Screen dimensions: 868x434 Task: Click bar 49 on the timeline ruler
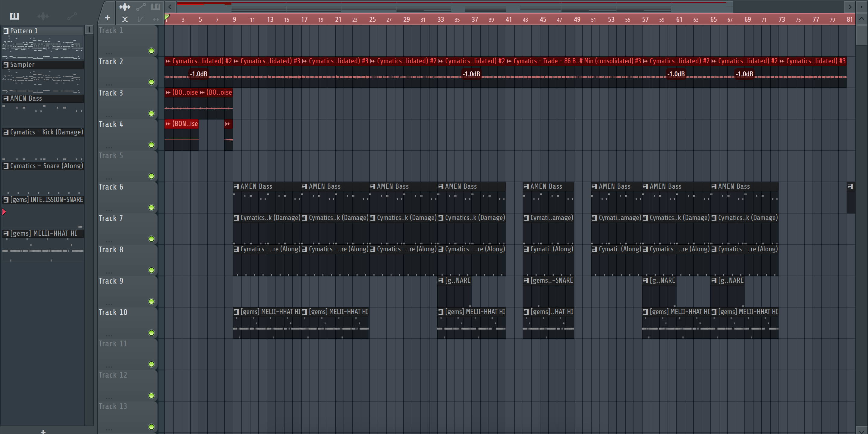577,19
